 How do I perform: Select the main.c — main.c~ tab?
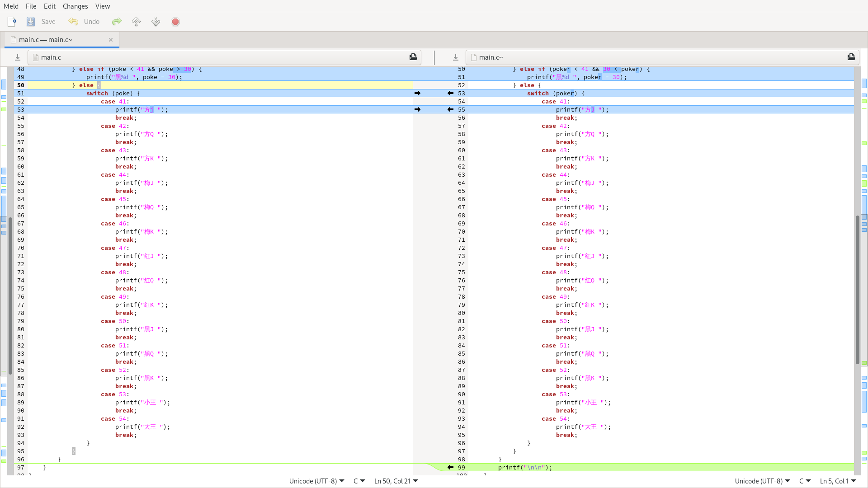(x=62, y=40)
